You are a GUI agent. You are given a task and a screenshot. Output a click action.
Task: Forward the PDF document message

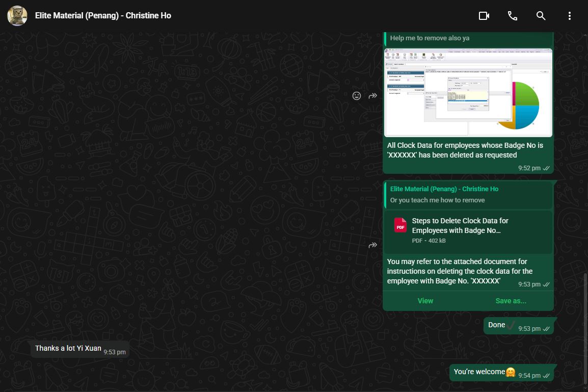(373, 245)
